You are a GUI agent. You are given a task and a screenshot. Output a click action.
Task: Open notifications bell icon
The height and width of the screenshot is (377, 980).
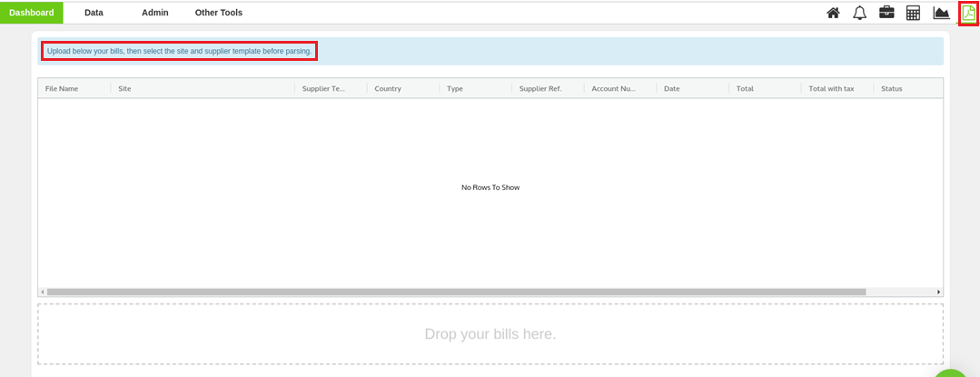tap(859, 13)
